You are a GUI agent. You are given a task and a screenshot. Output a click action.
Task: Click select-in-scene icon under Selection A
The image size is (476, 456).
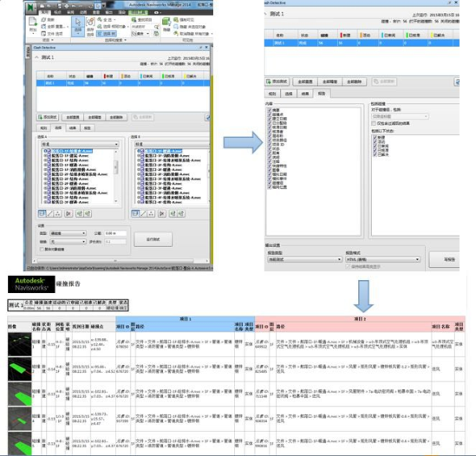88,214
